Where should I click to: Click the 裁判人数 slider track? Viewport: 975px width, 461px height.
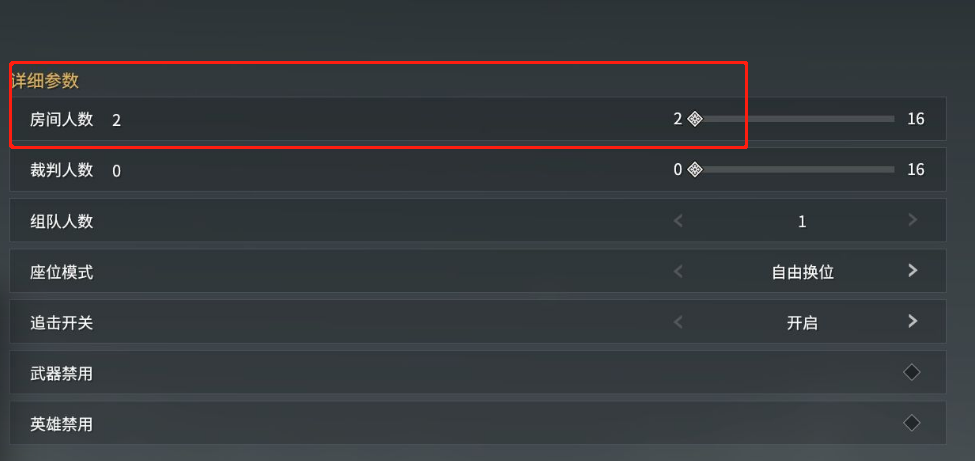pos(795,169)
